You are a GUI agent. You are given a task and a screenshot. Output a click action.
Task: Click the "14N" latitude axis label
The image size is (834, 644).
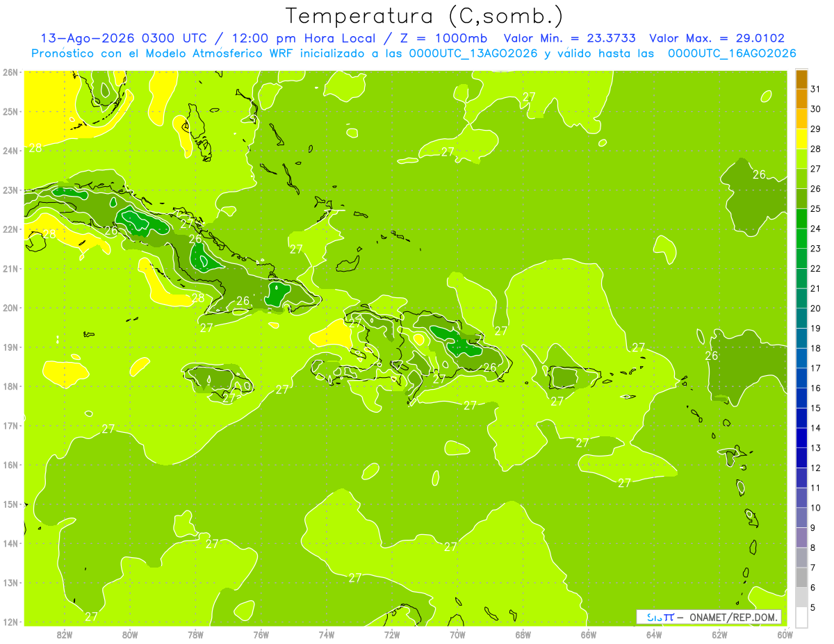(x=10, y=543)
